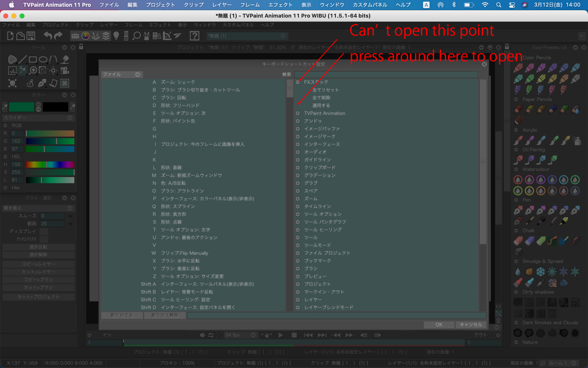Image resolution: width=588 pixels, height=368 pixels.
Task: Select the 全てリセット command
Action: point(325,90)
